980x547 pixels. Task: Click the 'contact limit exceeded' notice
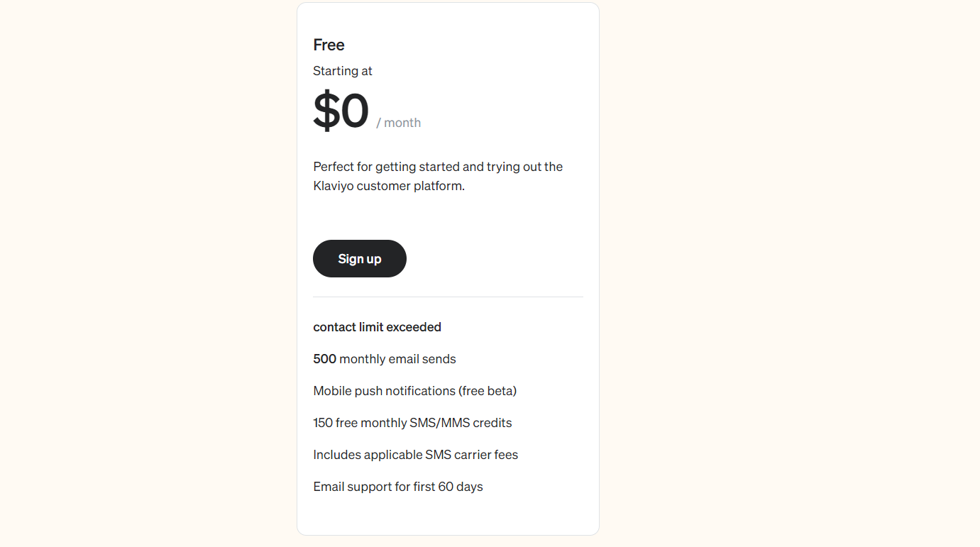tap(378, 327)
